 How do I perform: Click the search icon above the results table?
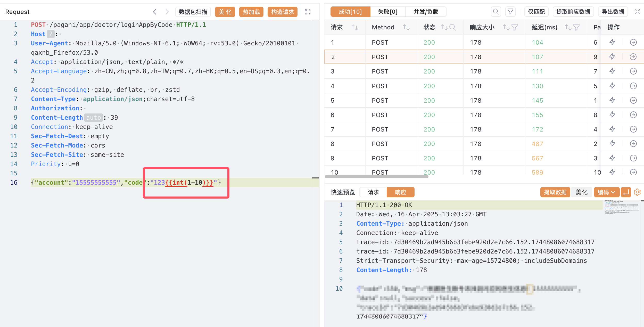496,12
